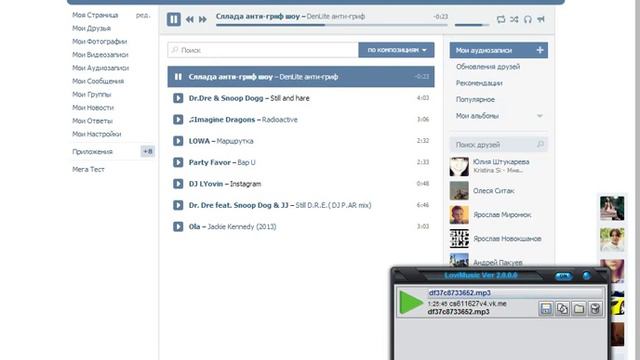Click the blue oval button in LoviMusic title bar

[x=563, y=276]
